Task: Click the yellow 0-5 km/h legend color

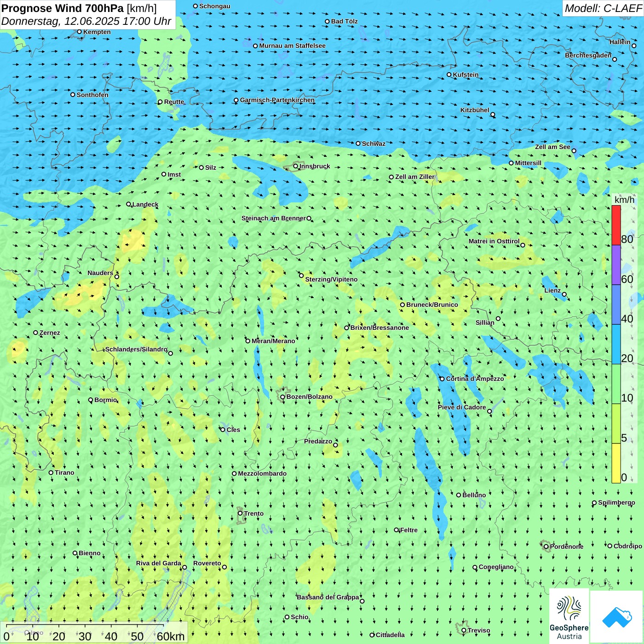Action: click(616, 463)
